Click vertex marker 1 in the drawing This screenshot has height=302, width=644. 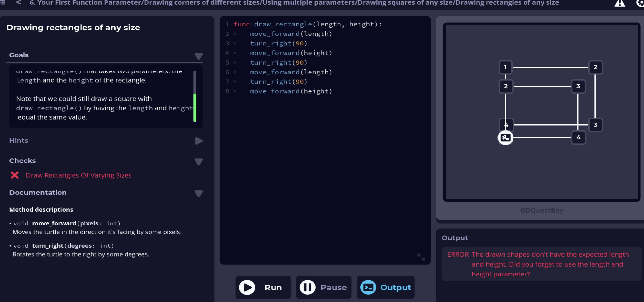tap(505, 67)
